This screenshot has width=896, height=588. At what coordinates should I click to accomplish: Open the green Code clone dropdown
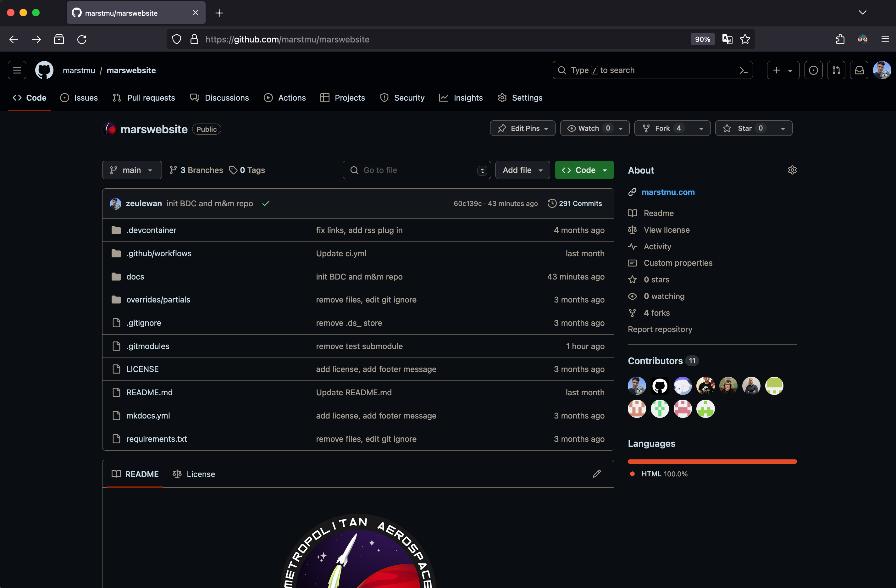coord(584,170)
